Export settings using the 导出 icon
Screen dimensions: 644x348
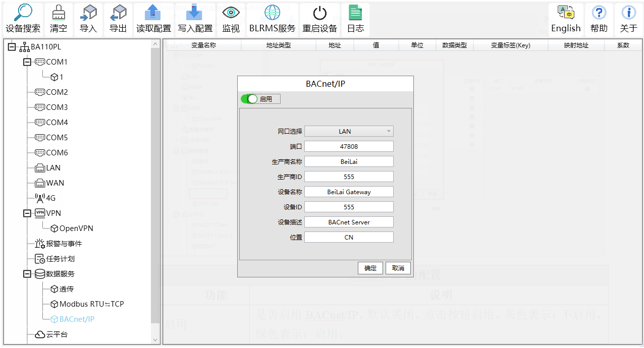[118, 19]
